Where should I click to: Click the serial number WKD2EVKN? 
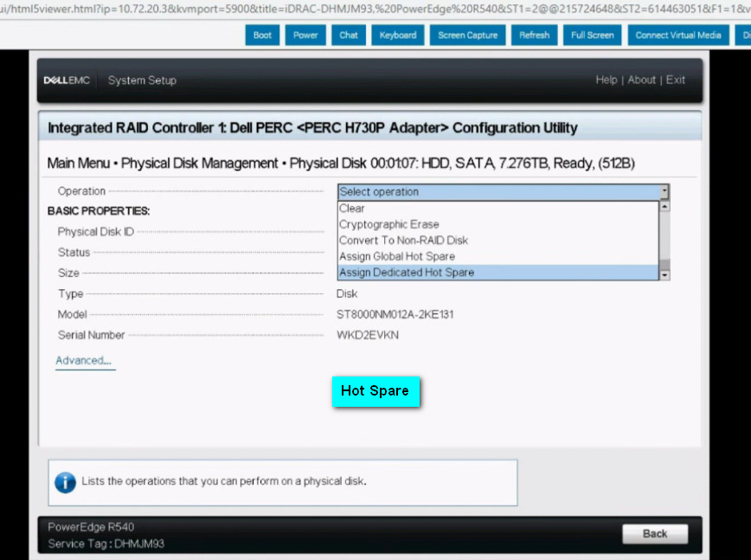click(x=368, y=335)
